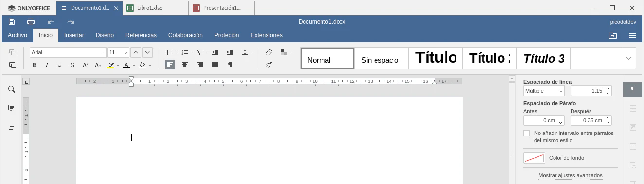Switch to the Libro1.xlsx tab
Screen dimensions: 644x184
point(155,8)
